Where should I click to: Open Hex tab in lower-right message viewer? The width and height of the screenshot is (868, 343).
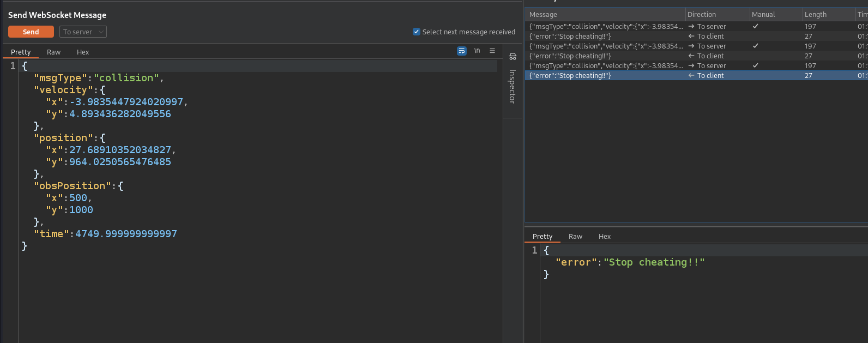604,237
